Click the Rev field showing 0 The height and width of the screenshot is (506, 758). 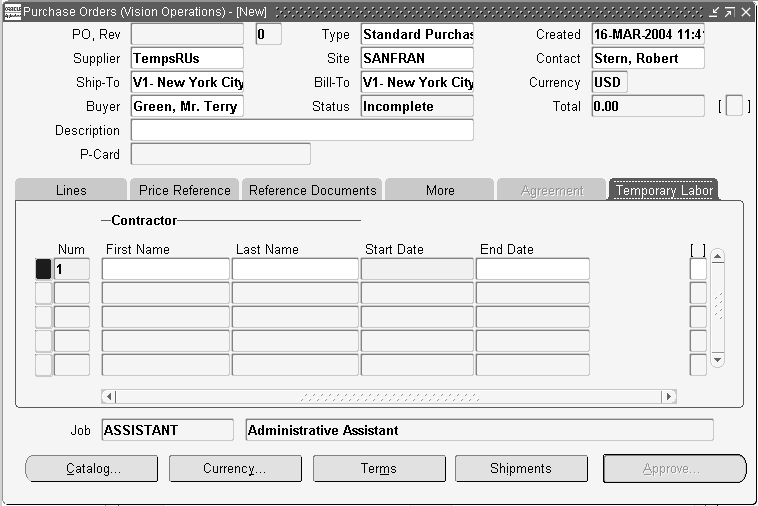tap(268, 34)
